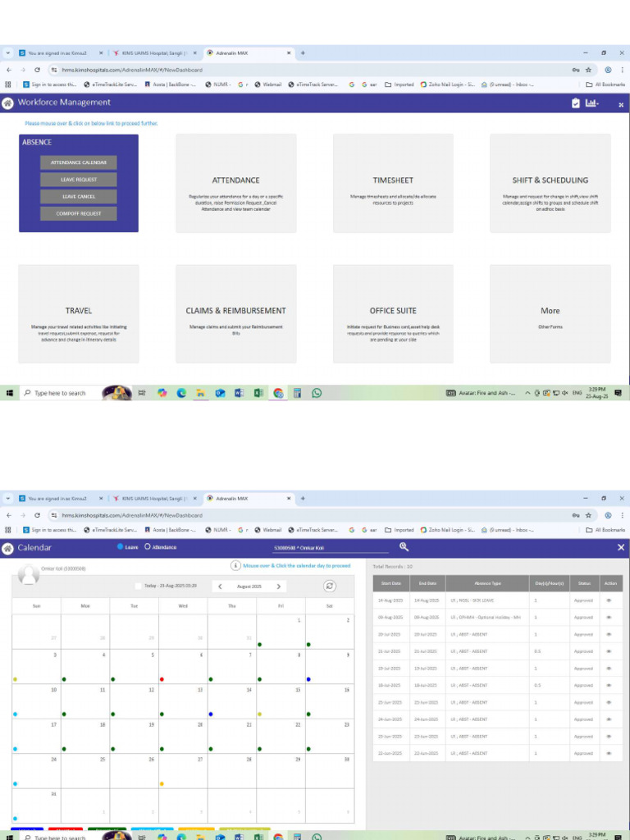Click eye icon for the 19-Jul-2025 absence row
The image size is (630, 840).
[609, 669]
